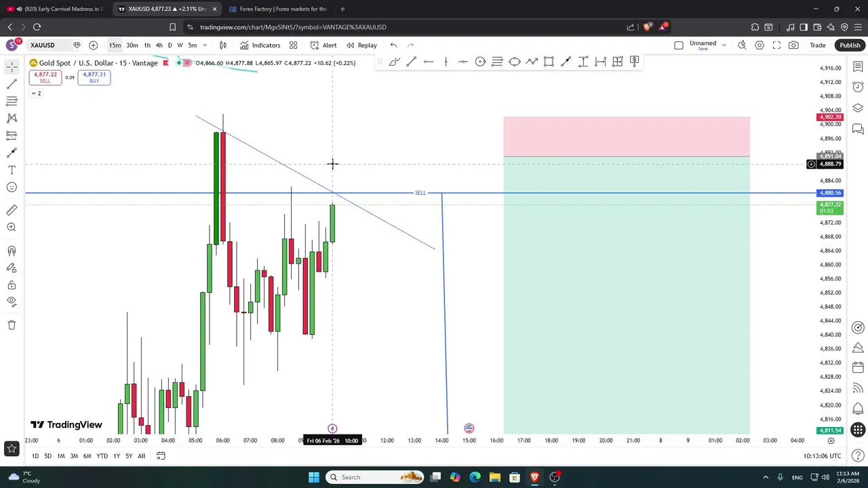Image resolution: width=868 pixels, height=488 pixels.
Task: Create an Alert
Action: click(323, 45)
